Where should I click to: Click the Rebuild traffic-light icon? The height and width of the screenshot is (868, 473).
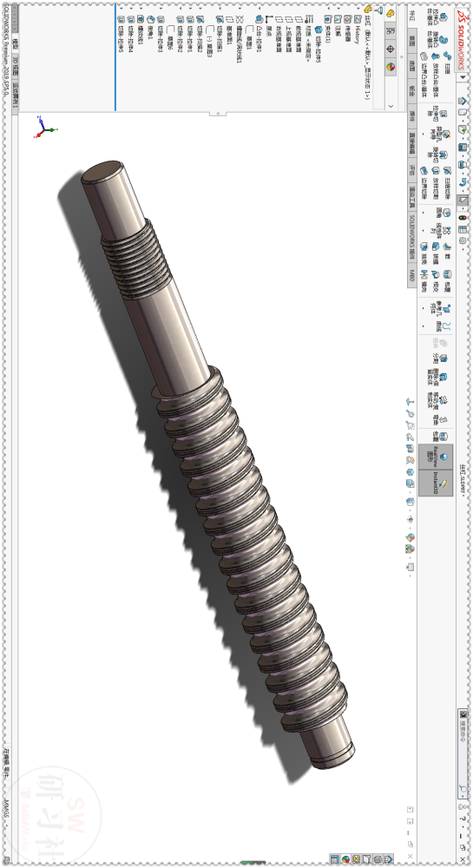pos(463,218)
